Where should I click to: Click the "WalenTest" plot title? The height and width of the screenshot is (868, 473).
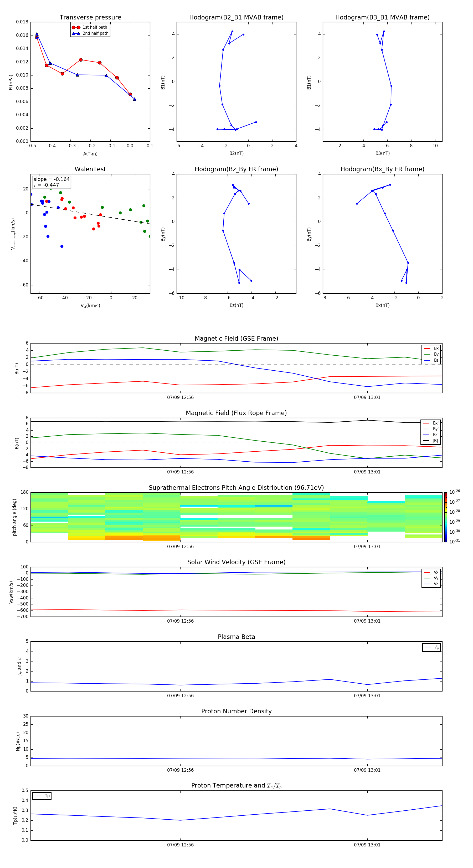(x=90, y=169)
